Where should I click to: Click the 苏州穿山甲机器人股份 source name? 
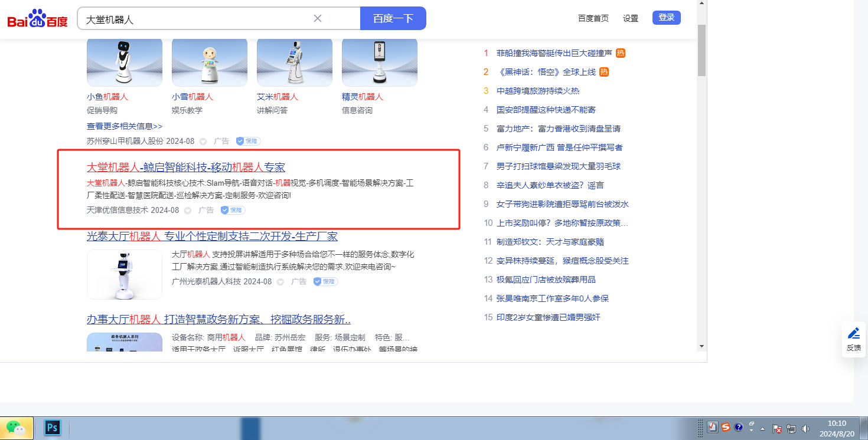click(125, 142)
